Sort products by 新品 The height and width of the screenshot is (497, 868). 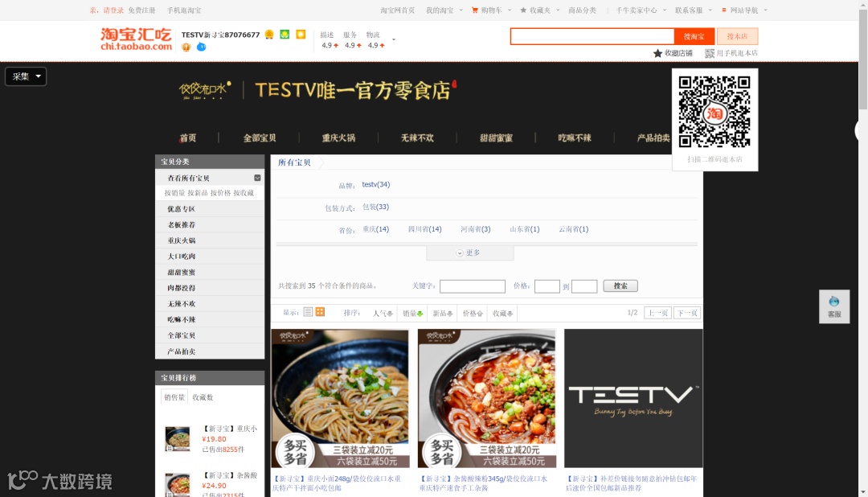coord(442,313)
